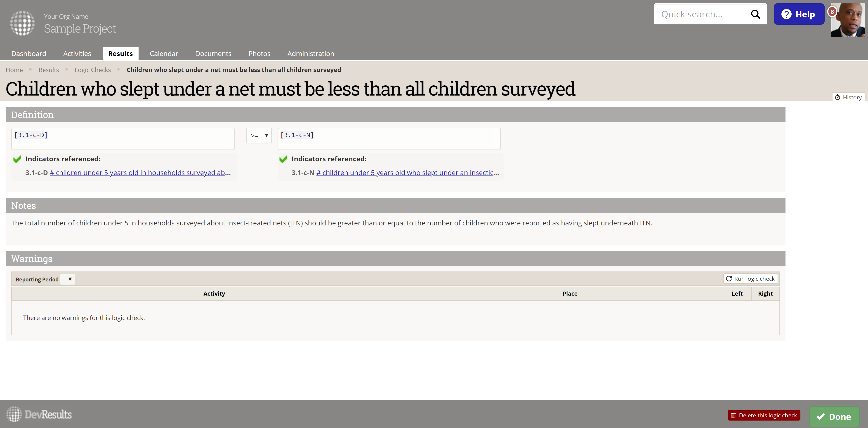Open the Calendar tab

(164, 54)
